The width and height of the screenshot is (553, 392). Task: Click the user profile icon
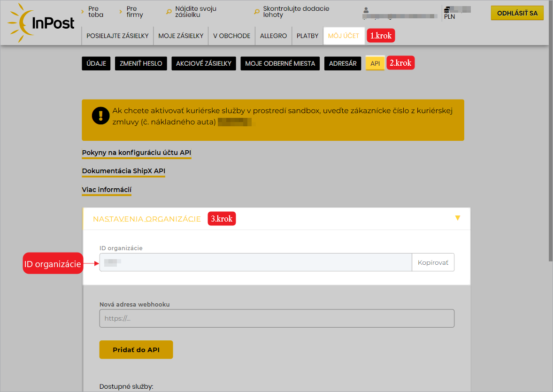[366, 10]
